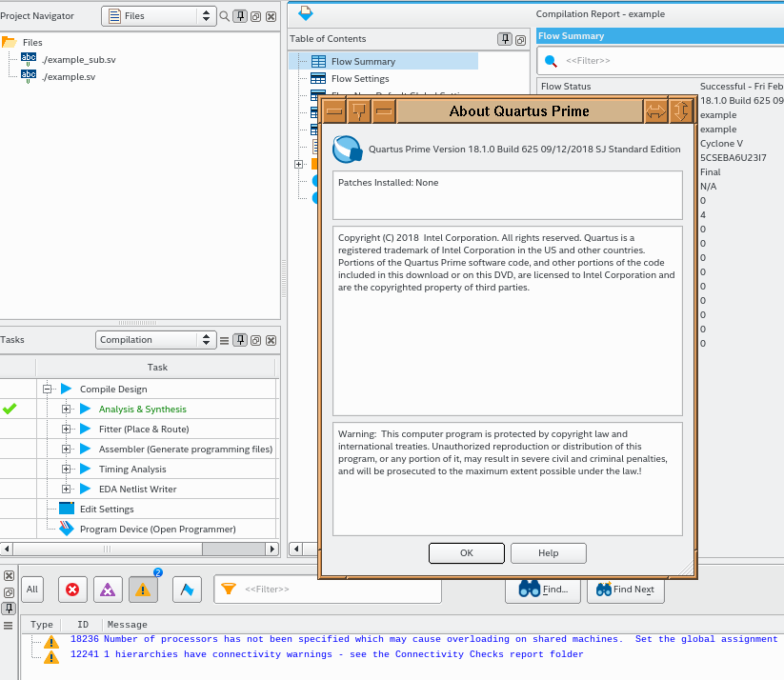Float the Tasks panel
The width and height of the screenshot is (784, 680).
pos(256,341)
